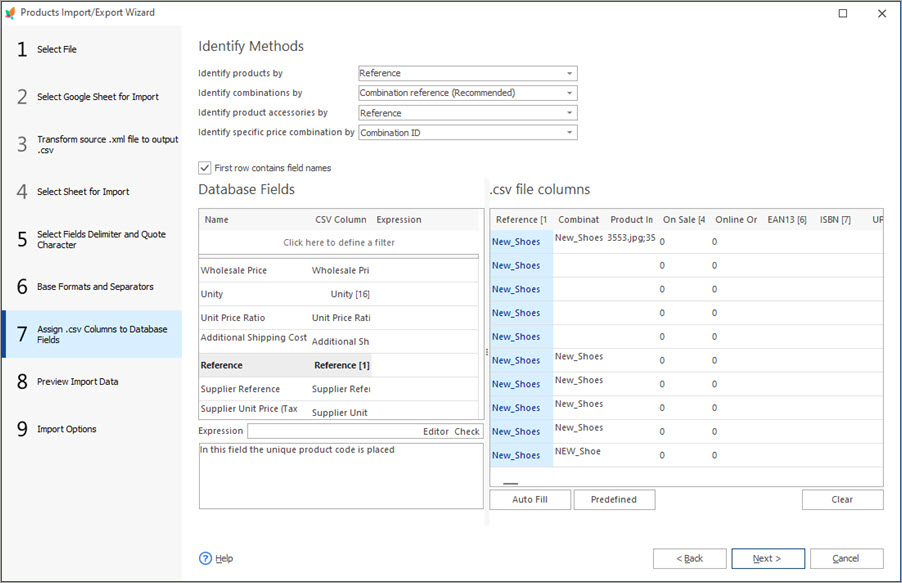This screenshot has height=583, width=902.
Task: Maximize the wizard window
Action: click(x=843, y=13)
